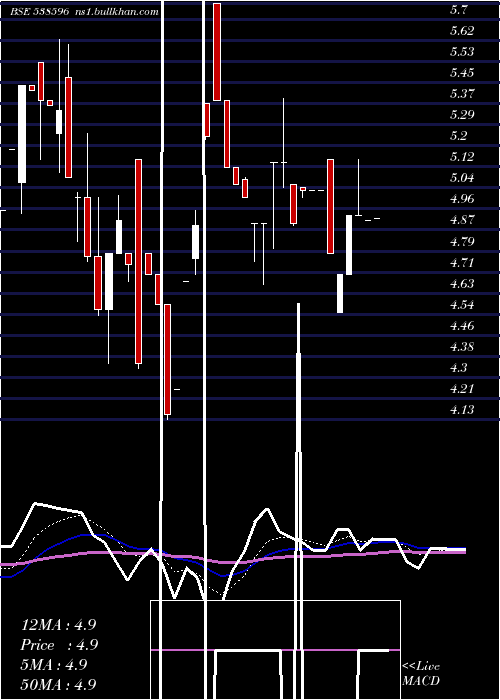Image resolution: width=500 pixels, height=700 pixels.
Task: Click the Price : 4.9 readout
Action: tap(58, 645)
